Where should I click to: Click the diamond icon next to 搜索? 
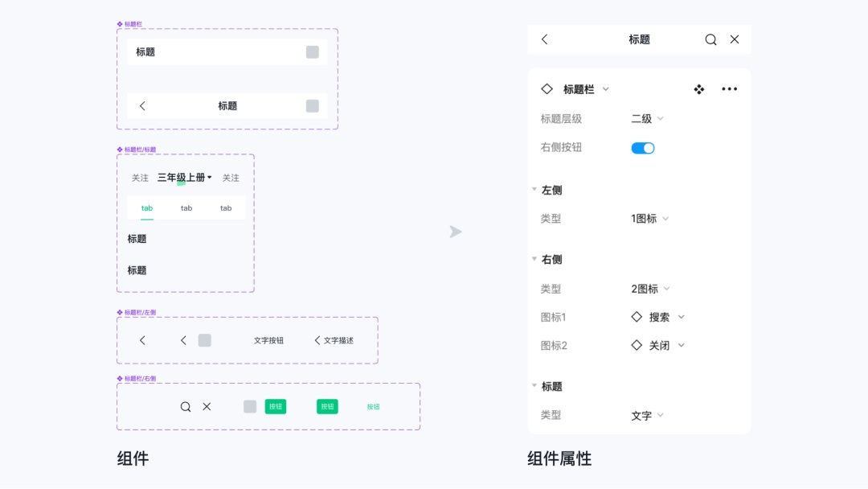(637, 317)
